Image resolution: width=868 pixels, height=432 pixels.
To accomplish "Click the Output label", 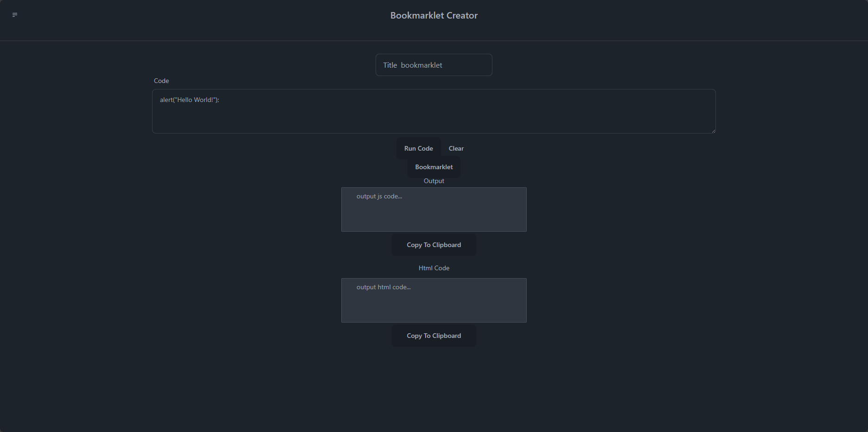I will pos(434,181).
